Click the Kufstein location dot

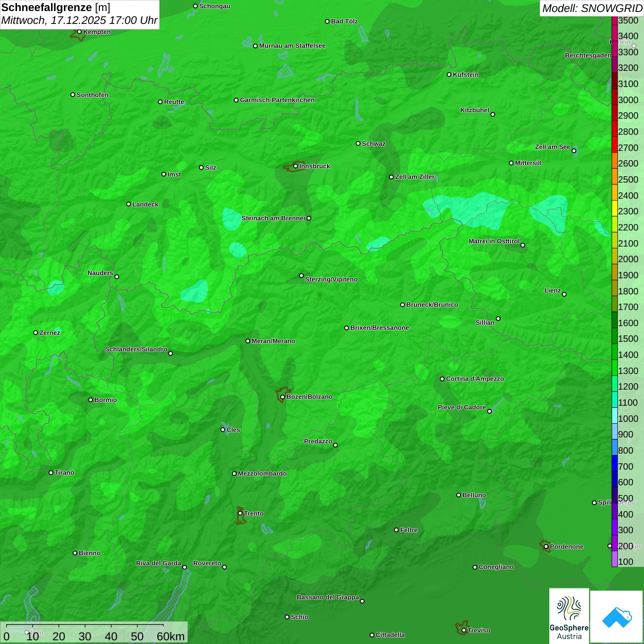449,75
